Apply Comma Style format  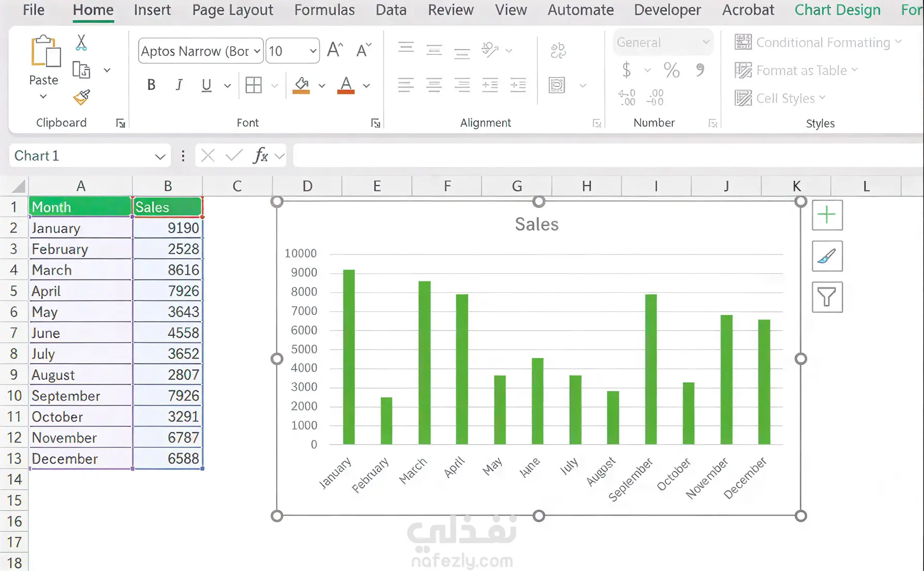point(700,70)
